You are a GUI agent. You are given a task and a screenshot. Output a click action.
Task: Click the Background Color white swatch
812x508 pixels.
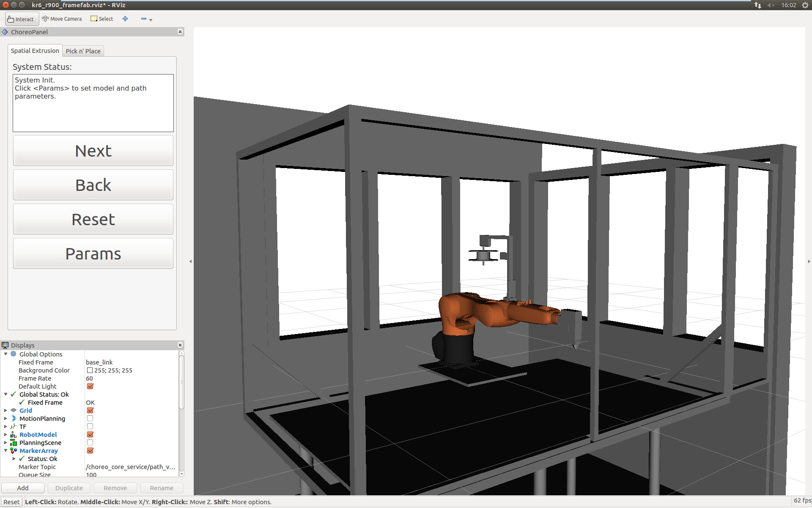pyautogui.click(x=90, y=370)
